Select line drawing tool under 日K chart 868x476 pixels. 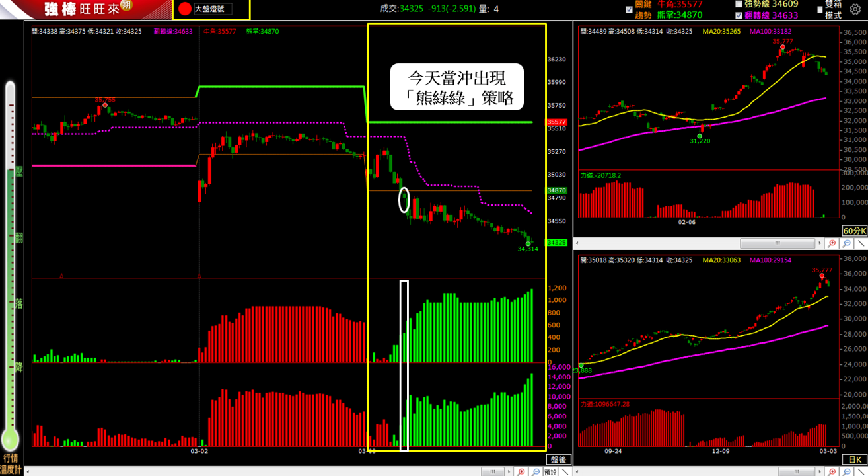point(861,471)
